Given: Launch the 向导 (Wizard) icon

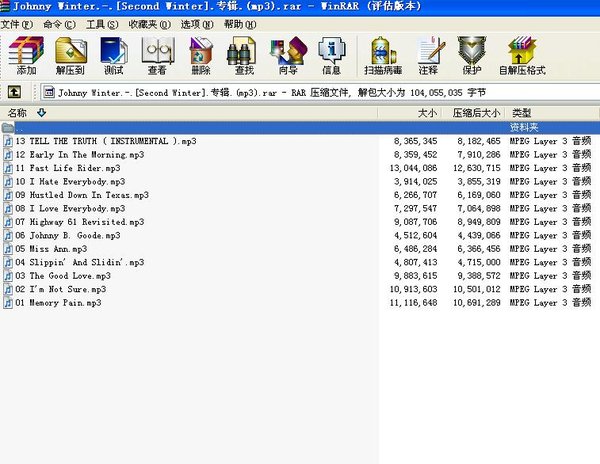Looking at the screenshot, I should (x=288, y=55).
